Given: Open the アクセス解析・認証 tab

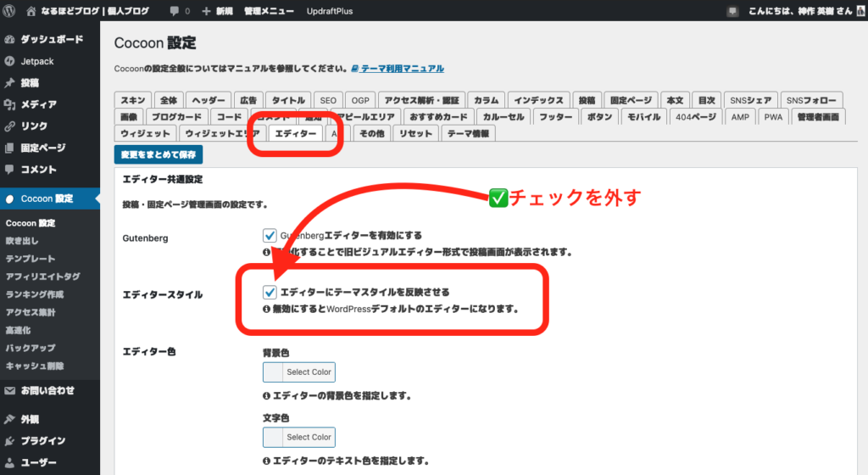Looking at the screenshot, I should click(x=421, y=100).
